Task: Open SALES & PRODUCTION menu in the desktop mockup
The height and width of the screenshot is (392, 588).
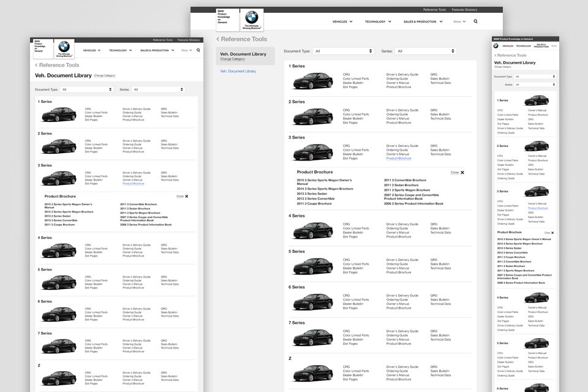Action: pyautogui.click(x=423, y=22)
